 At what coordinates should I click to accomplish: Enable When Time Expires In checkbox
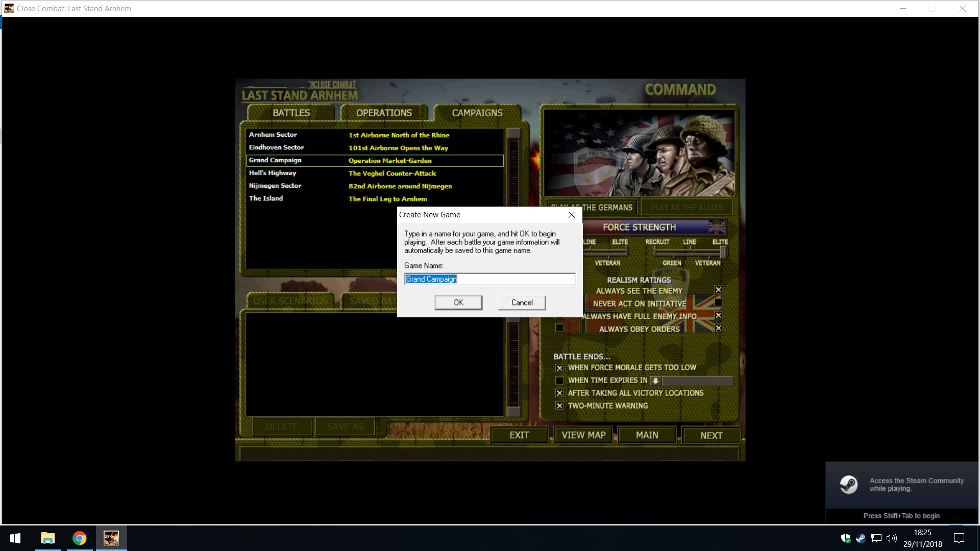tap(559, 381)
